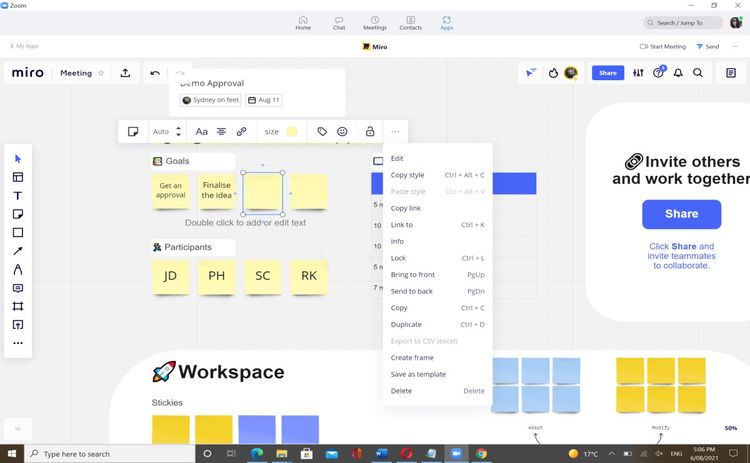The width and height of the screenshot is (750, 463).
Task: Select the Sticky note tool in left toolbar
Action: coord(18,214)
